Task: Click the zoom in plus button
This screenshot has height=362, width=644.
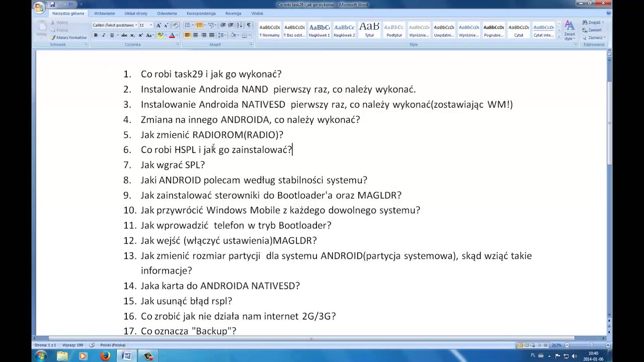Action: pos(609,345)
